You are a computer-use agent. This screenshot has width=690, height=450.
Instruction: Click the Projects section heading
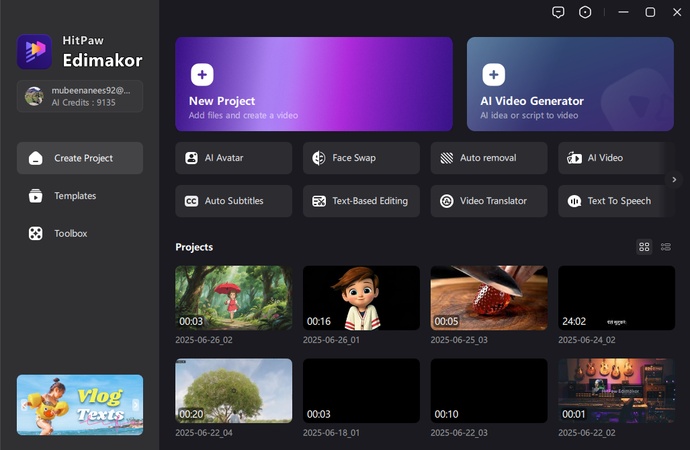(194, 247)
